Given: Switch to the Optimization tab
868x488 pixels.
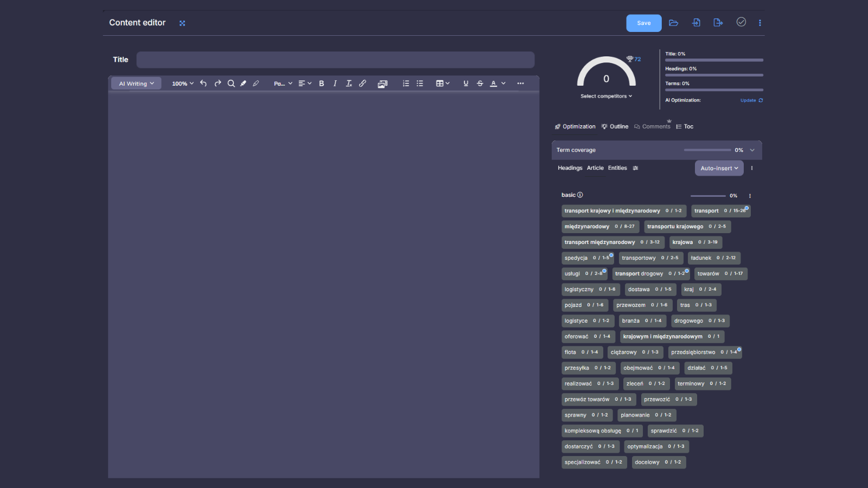Looking at the screenshot, I should click(575, 127).
